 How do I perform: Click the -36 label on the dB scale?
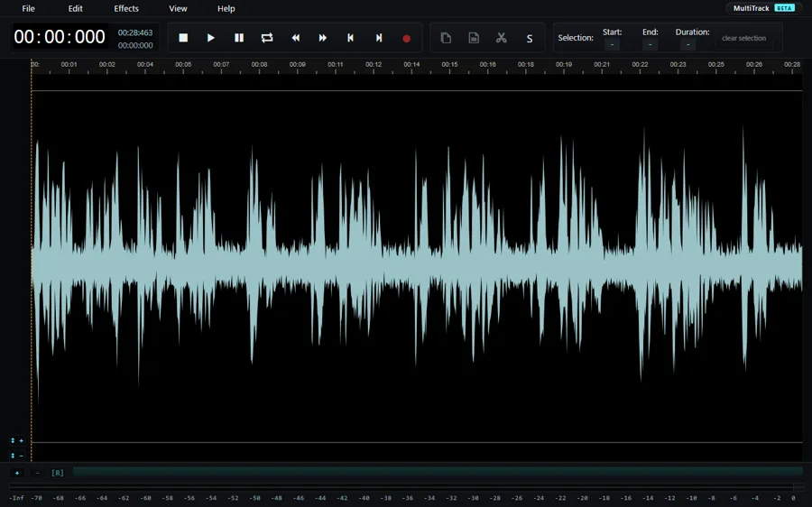[408, 498]
